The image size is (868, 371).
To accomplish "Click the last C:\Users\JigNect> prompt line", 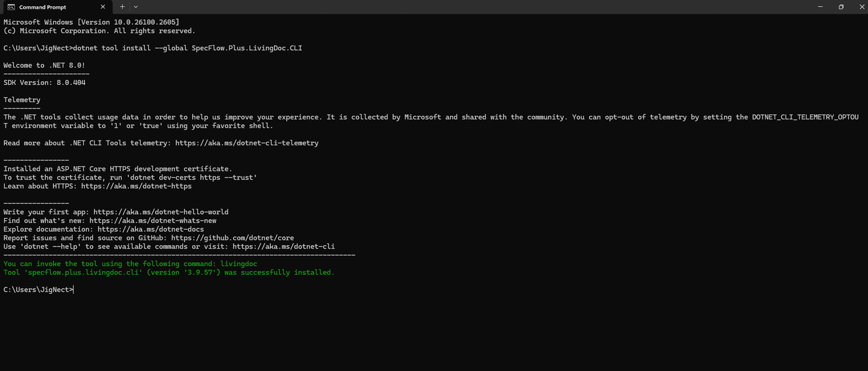I will [x=38, y=290].
